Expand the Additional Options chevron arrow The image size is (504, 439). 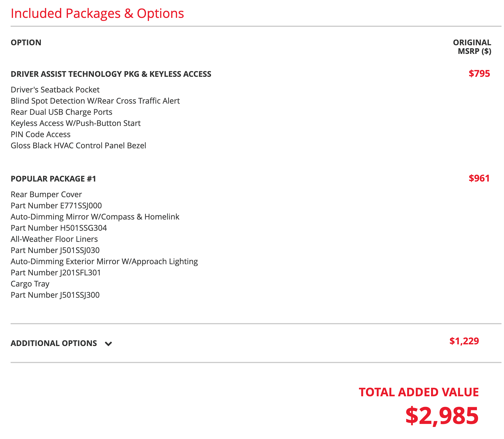coord(108,343)
